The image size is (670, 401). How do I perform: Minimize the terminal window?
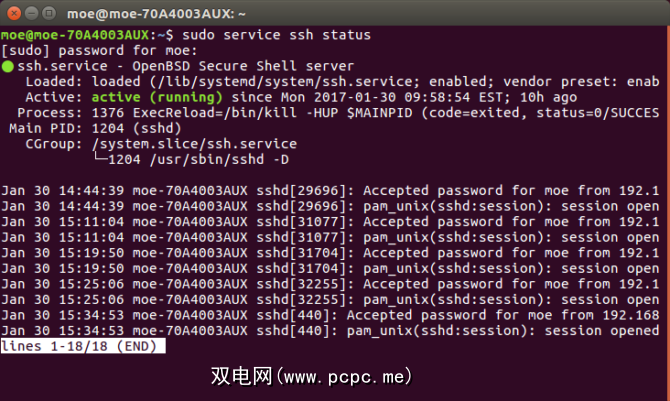tap(29, 11)
